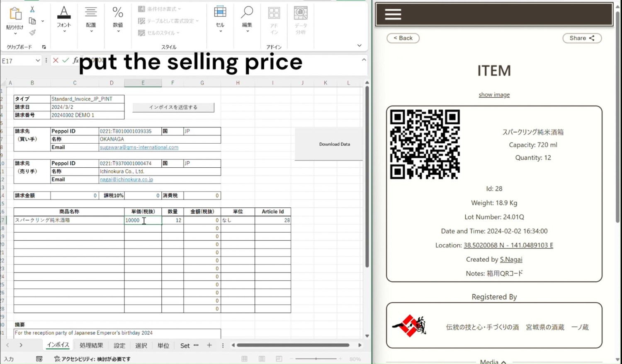Click the item QR code image
Image resolution: width=622 pixels, height=364 pixels.
point(425,144)
